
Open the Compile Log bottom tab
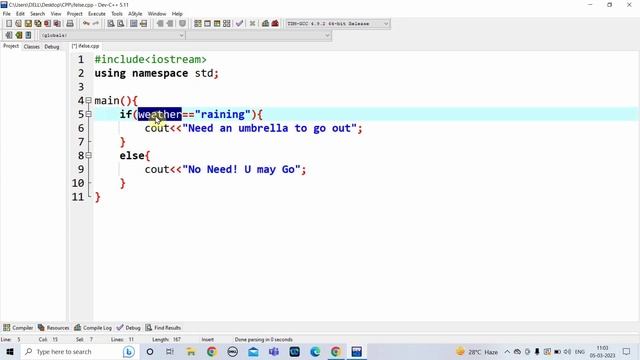click(x=93, y=328)
